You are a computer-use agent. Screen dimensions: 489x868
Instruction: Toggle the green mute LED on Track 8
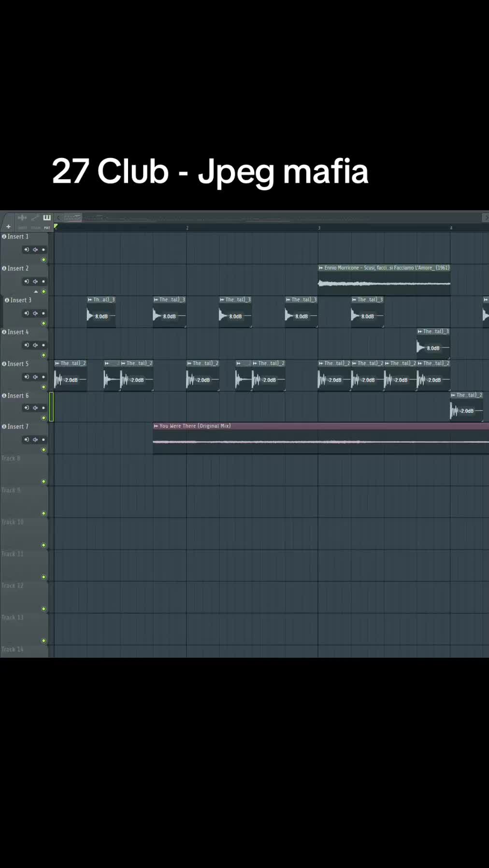43,482
